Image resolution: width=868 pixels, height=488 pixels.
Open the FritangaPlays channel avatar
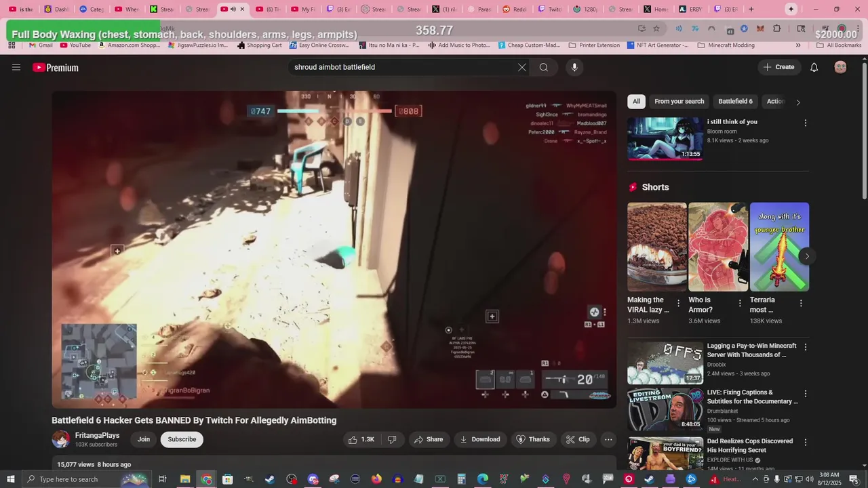[x=61, y=439]
